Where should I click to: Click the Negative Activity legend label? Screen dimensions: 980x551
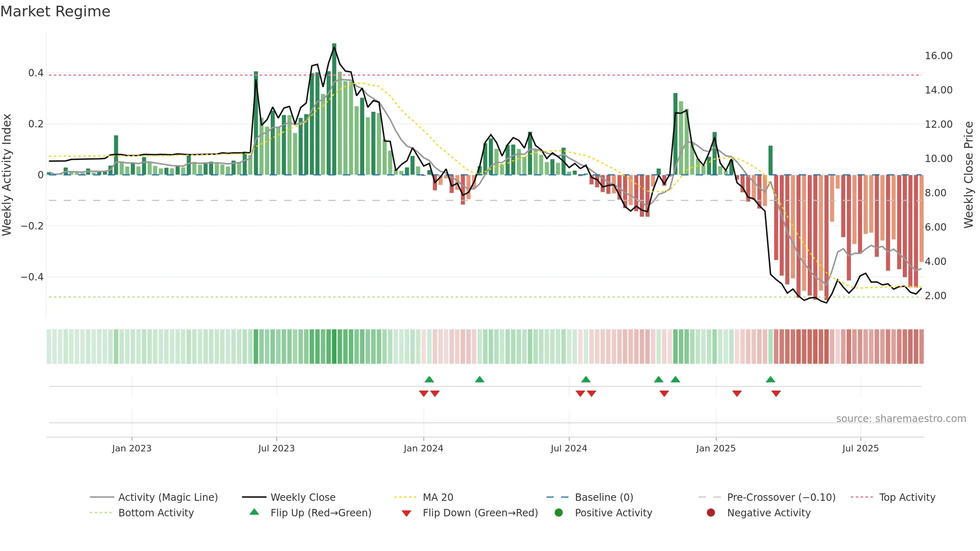769,513
